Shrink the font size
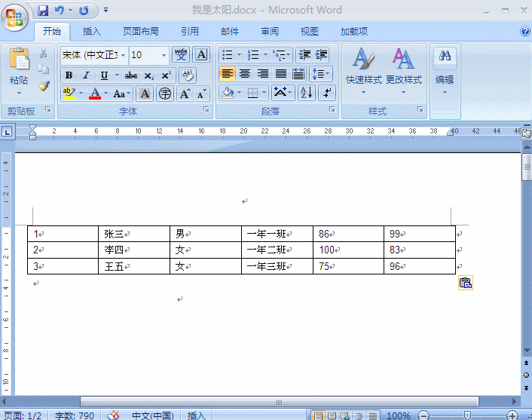This screenshot has width=532, height=420. click(201, 94)
